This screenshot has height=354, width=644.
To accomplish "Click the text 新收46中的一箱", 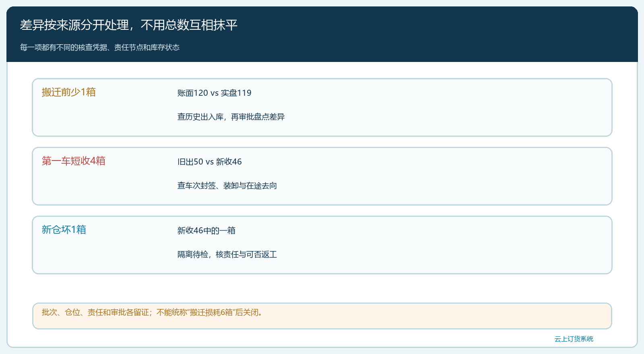I will [206, 231].
